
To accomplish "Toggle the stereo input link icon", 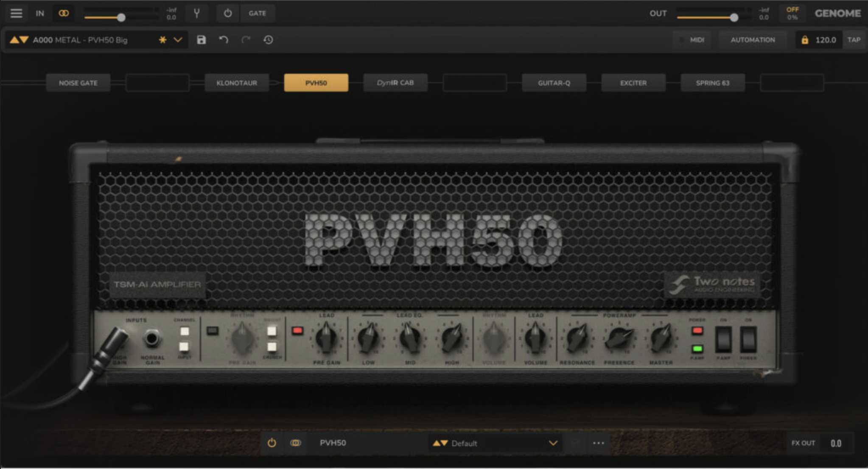I will pyautogui.click(x=64, y=13).
